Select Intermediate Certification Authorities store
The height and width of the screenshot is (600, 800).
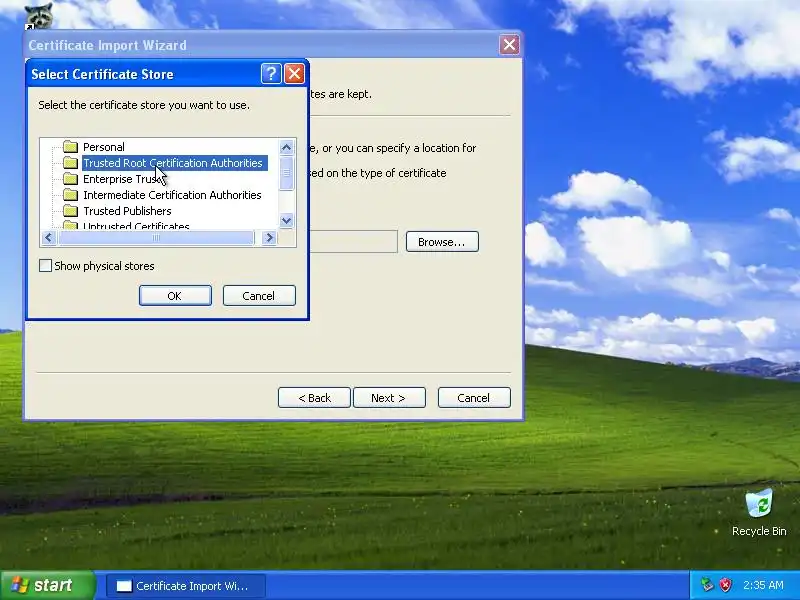point(172,195)
